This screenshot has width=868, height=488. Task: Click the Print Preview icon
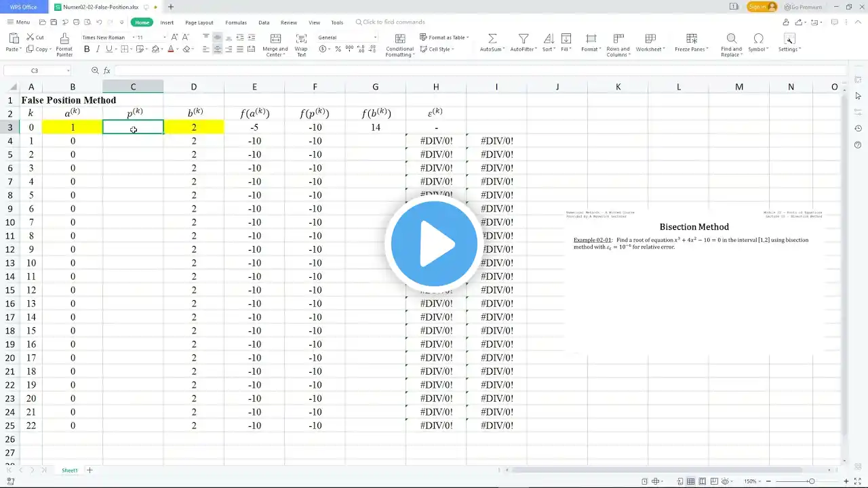(x=86, y=22)
